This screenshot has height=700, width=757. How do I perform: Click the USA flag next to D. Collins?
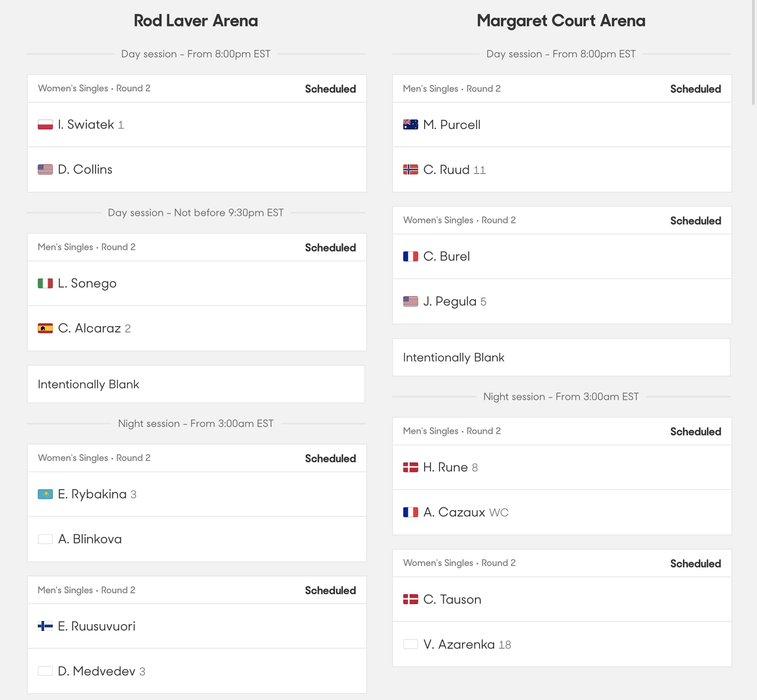45,169
